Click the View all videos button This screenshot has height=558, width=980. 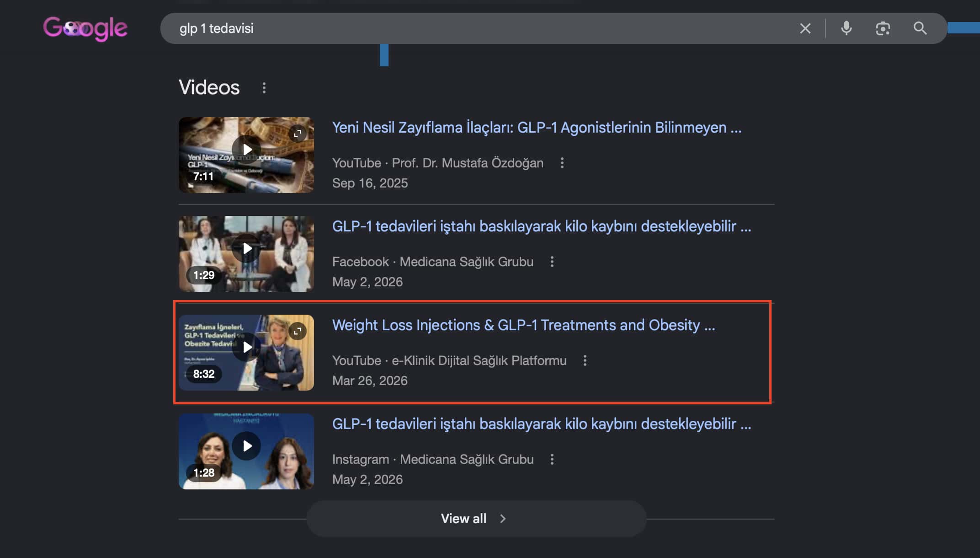coord(476,519)
